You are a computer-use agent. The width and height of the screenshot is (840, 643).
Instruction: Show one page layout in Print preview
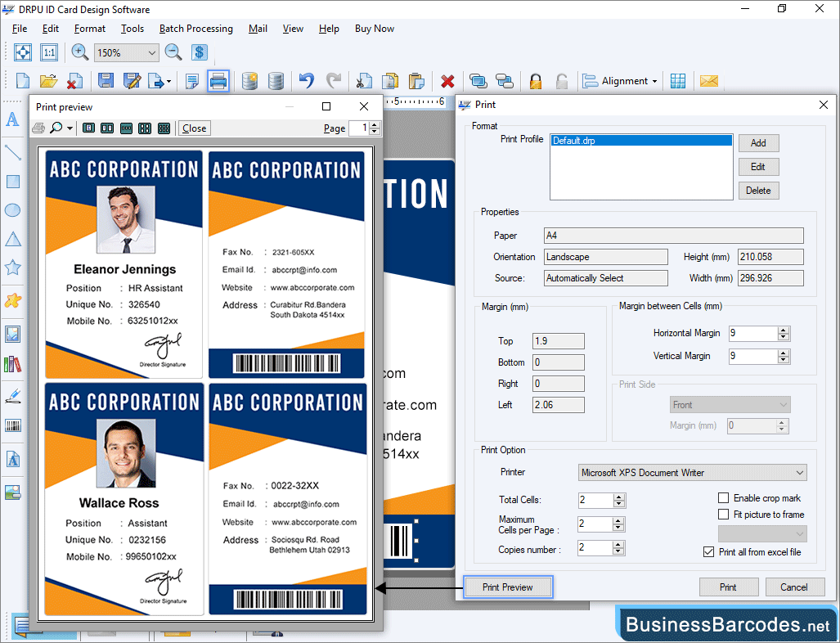point(89,128)
